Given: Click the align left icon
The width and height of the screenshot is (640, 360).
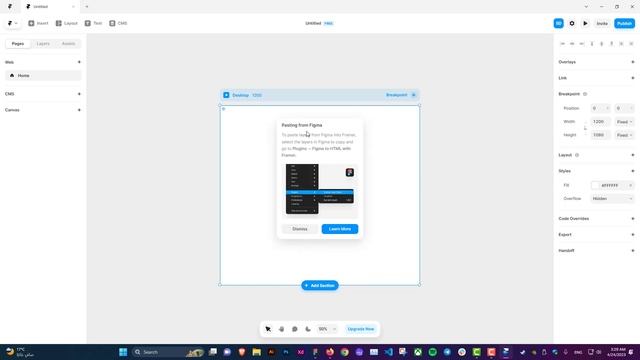Looking at the screenshot, I should pyautogui.click(x=562, y=44).
